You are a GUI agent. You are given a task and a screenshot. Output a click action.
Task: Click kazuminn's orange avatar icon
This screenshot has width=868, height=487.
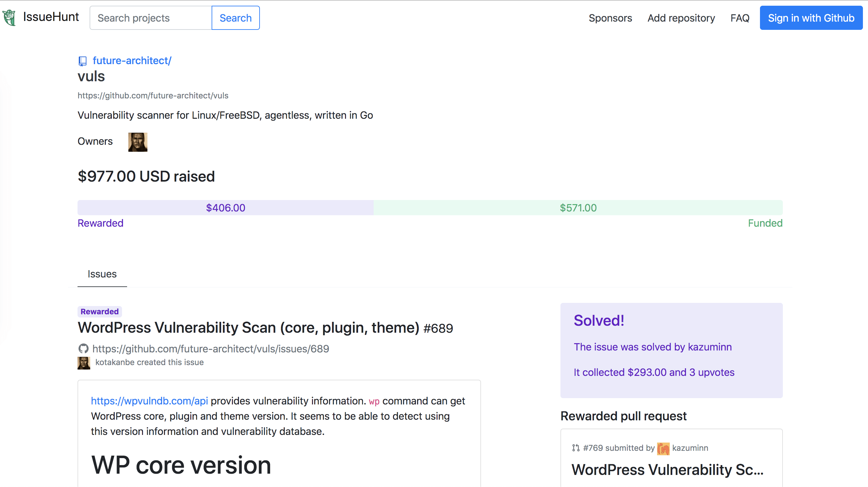pyautogui.click(x=663, y=448)
